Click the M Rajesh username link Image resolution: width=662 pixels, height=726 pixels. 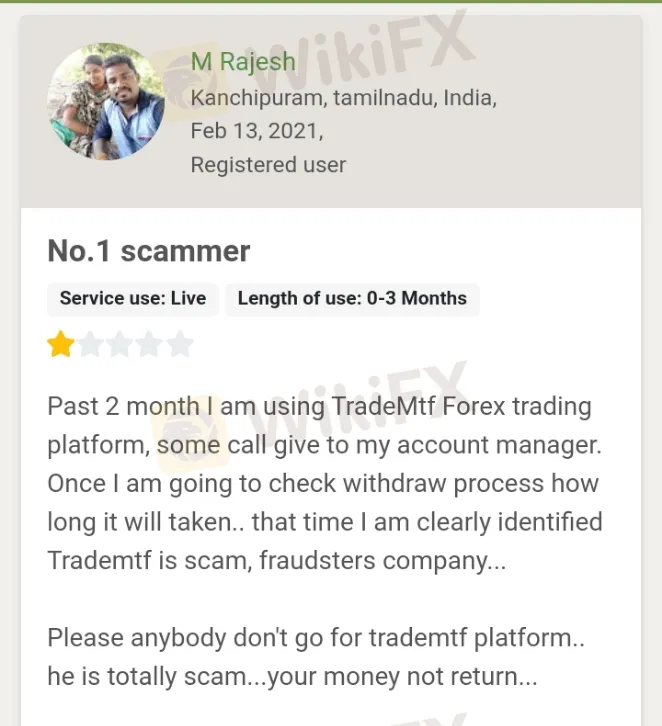(x=243, y=62)
